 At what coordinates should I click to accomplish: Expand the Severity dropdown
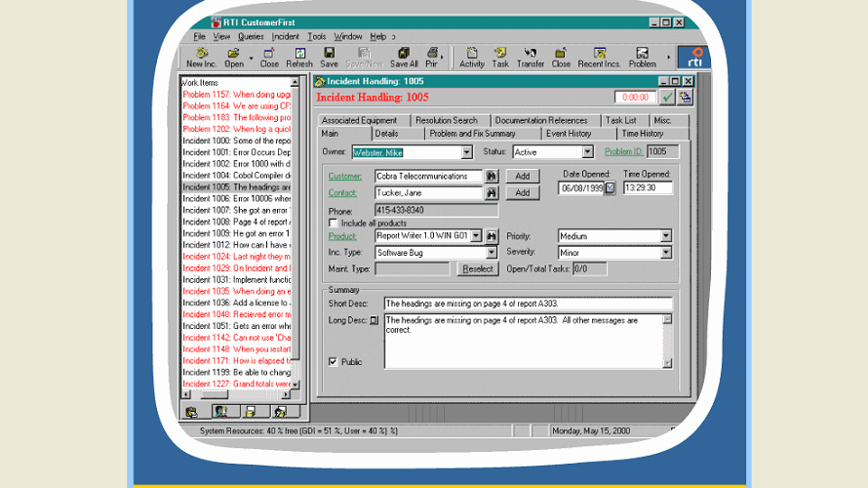pyautogui.click(x=666, y=253)
